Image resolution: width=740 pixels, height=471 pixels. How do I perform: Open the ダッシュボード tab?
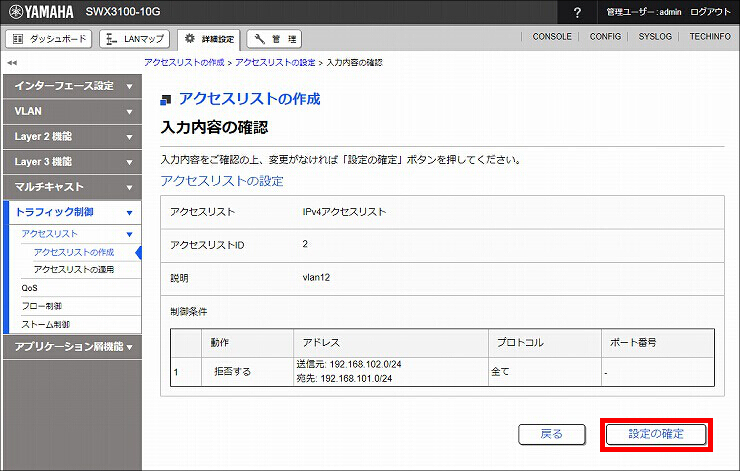[49, 39]
